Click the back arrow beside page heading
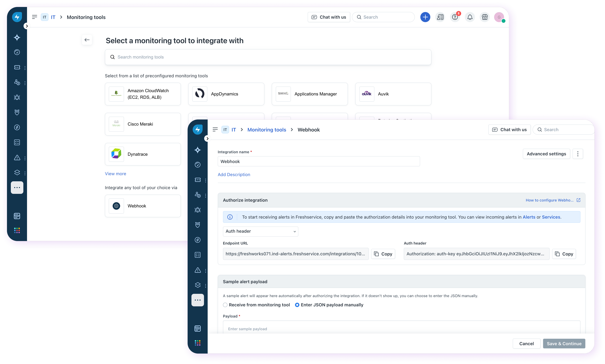The image size is (605, 364). coord(87,40)
